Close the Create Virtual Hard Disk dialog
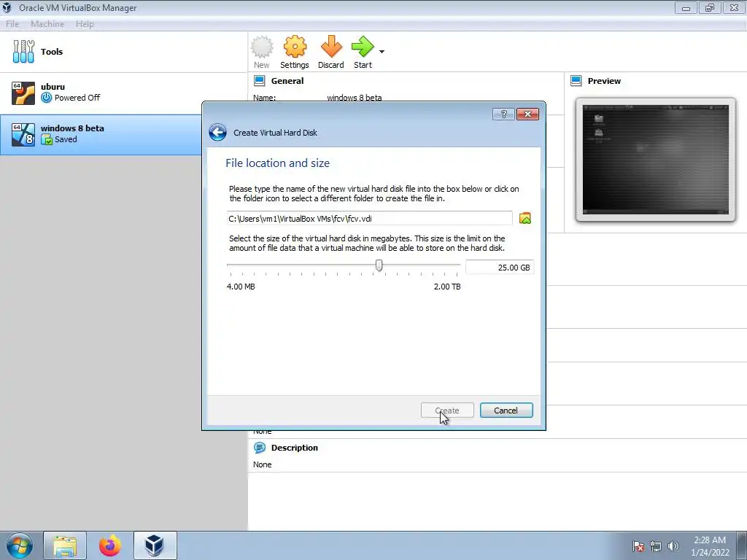 (x=527, y=114)
